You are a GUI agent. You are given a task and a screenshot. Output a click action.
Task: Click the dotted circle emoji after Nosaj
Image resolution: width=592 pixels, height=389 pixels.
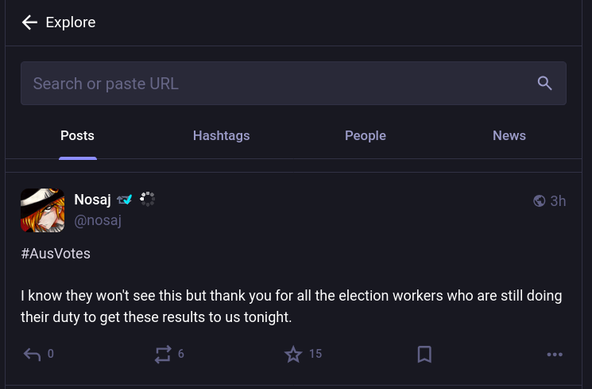pyautogui.click(x=147, y=199)
